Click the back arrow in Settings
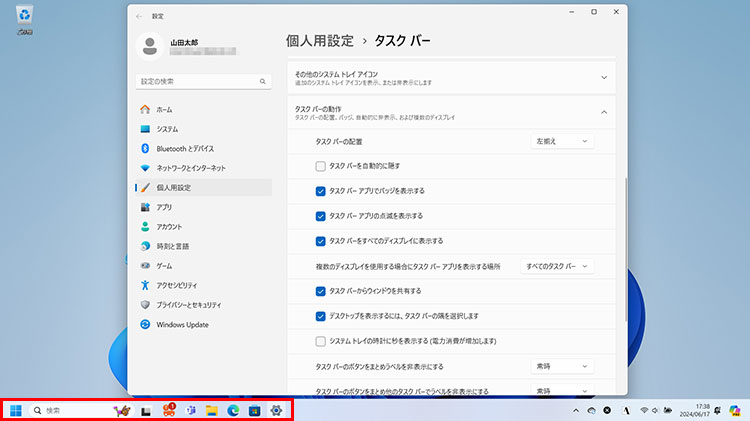 138,16
